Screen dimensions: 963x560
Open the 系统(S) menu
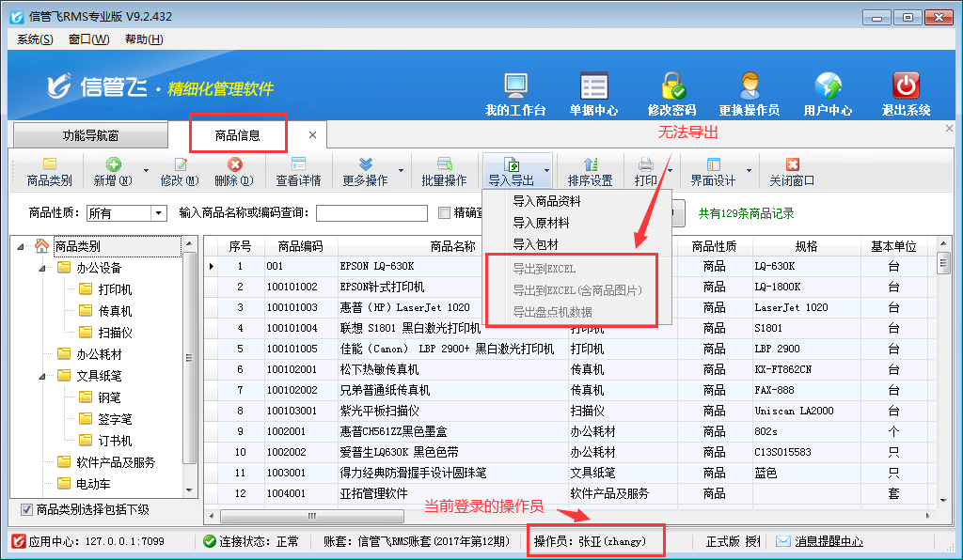35,39
